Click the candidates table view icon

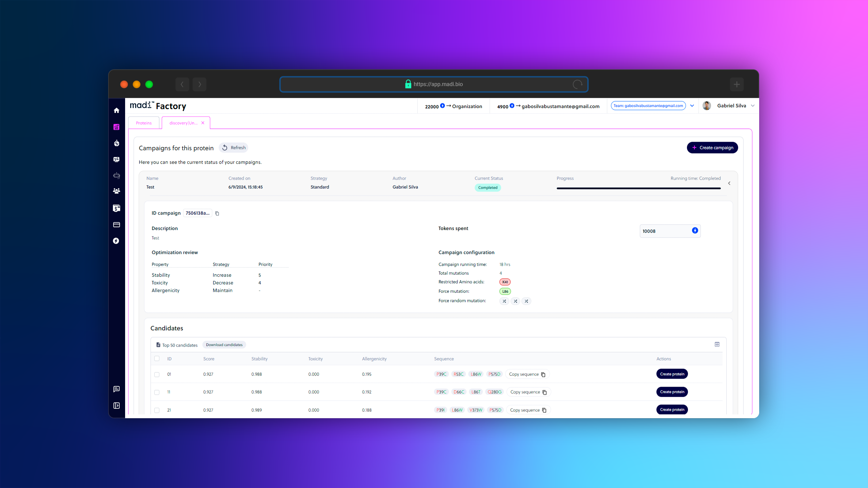click(717, 344)
